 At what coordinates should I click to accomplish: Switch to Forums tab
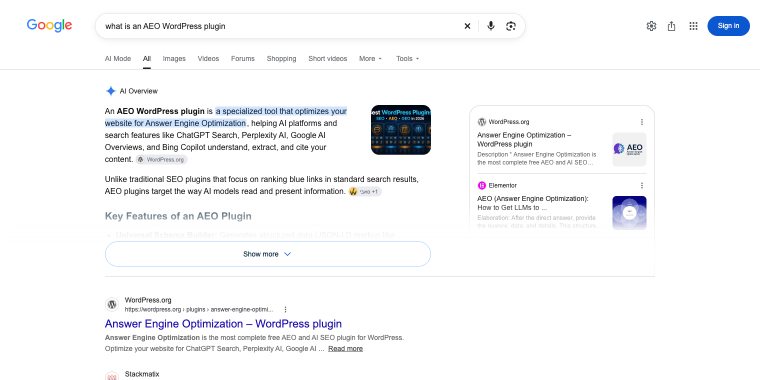click(x=243, y=59)
